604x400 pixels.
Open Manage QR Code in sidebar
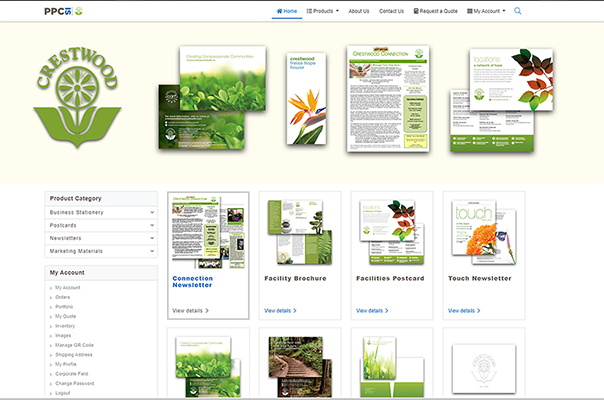[76, 345]
